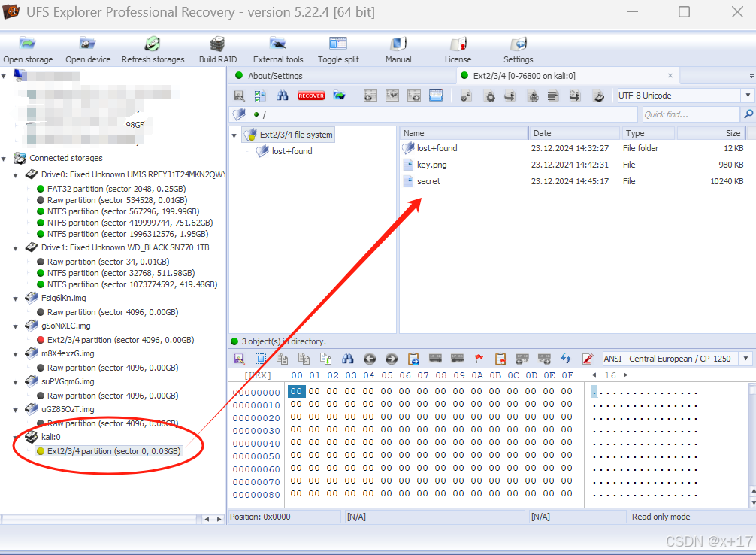This screenshot has height=555, width=756.
Task: Decrease hex columns with left arrow near 16
Action: pyautogui.click(x=594, y=375)
